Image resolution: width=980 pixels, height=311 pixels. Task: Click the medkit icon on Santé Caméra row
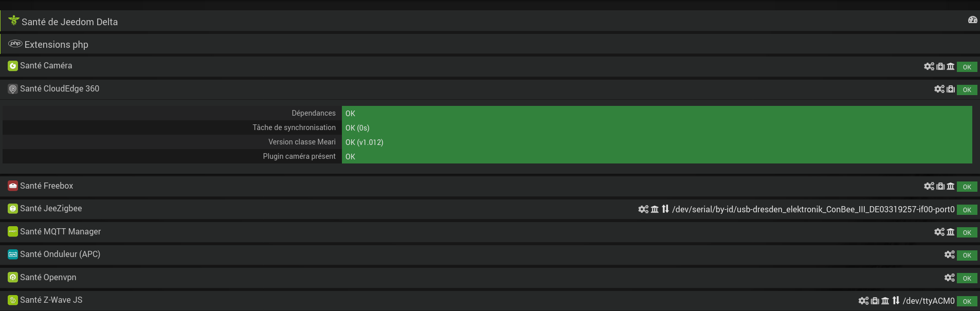click(940, 66)
